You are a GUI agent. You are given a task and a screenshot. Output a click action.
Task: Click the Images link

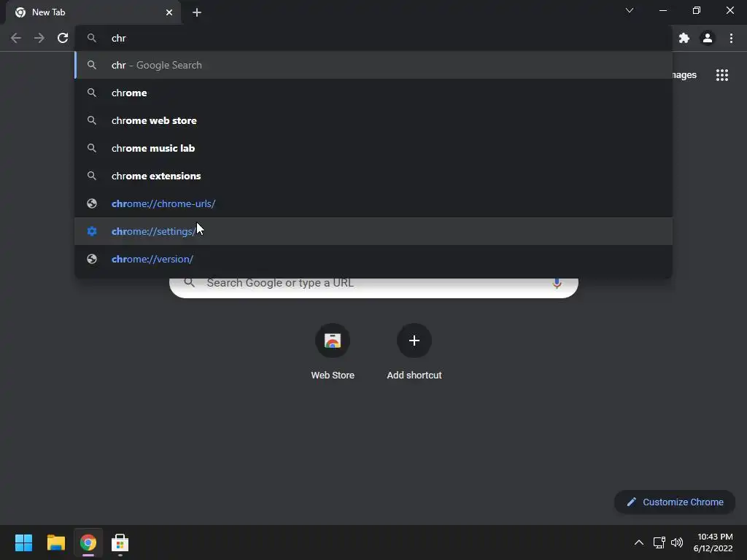(x=684, y=75)
